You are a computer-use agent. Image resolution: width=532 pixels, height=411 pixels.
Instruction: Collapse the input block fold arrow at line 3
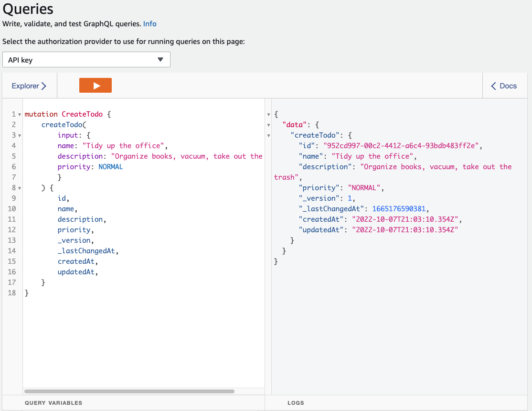pyautogui.click(x=20, y=136)
